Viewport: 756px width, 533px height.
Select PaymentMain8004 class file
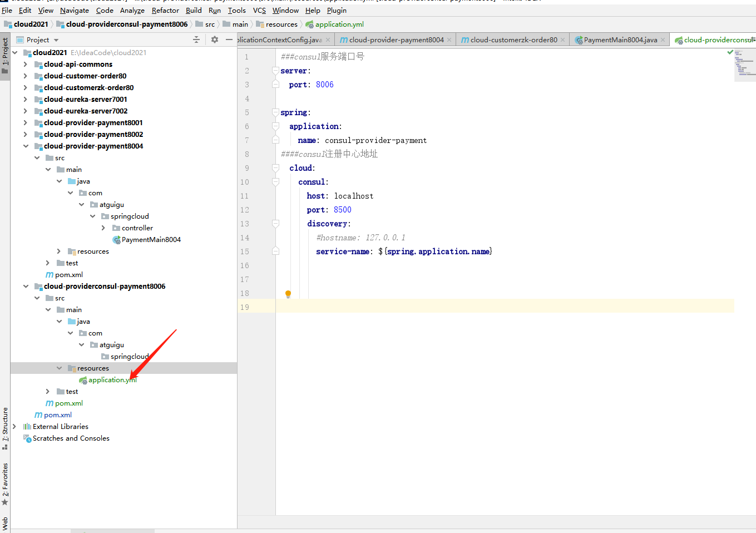[x=151, y=239]
